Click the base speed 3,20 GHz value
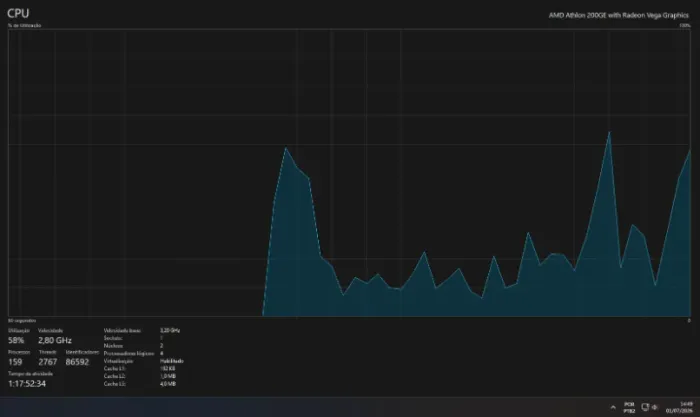Viewport: 700px width, 417px height. [170, 330]
